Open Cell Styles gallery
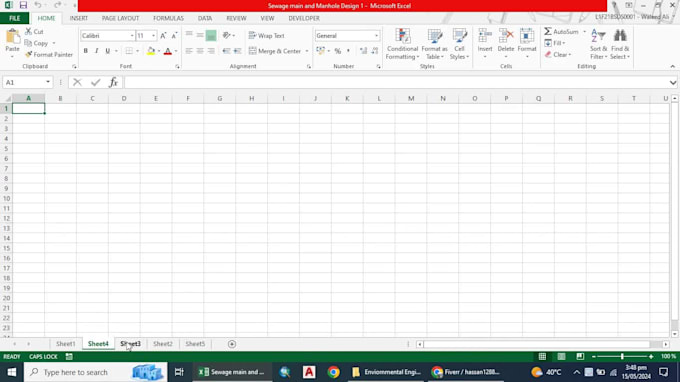 click(459, 44)
